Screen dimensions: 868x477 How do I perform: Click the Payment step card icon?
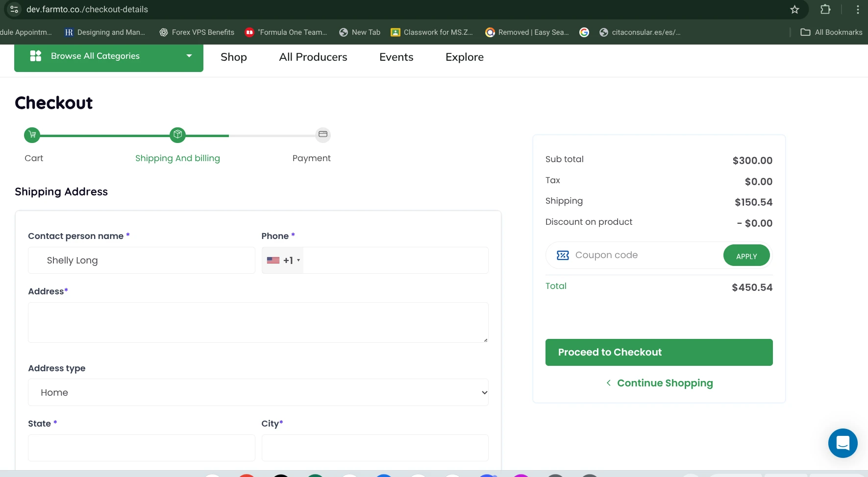click(x=322, y=135)
